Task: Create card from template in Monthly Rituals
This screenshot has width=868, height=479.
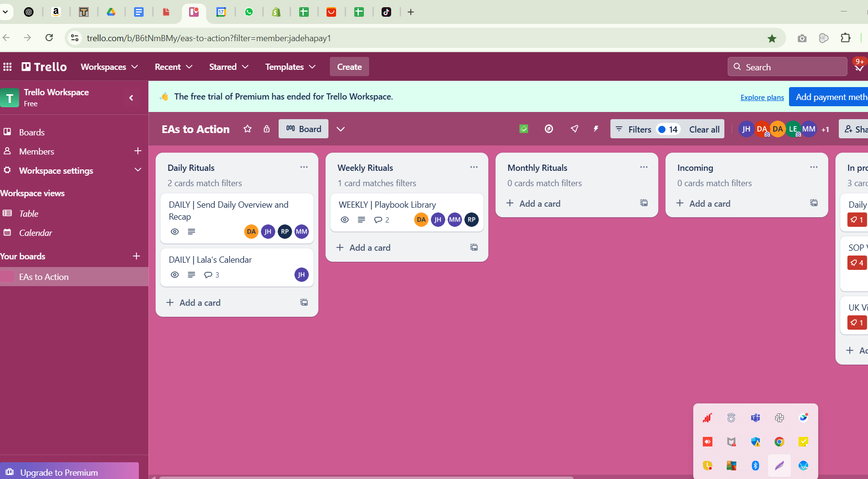Action: (x=644, y=203)
